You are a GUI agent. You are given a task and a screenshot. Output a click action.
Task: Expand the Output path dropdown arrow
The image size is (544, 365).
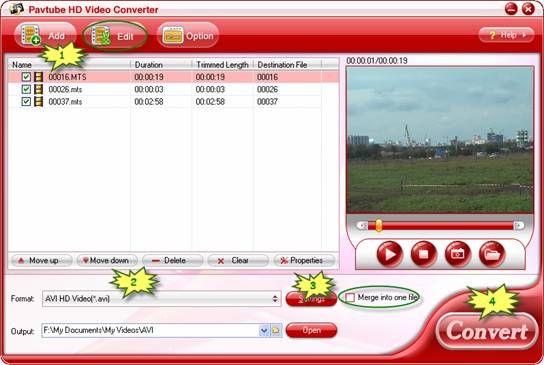(x=264, y=331)
